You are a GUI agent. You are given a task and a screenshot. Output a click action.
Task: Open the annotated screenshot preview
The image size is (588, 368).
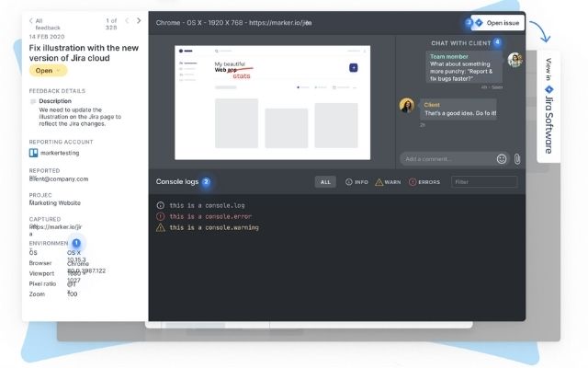(x=272, y=102)
